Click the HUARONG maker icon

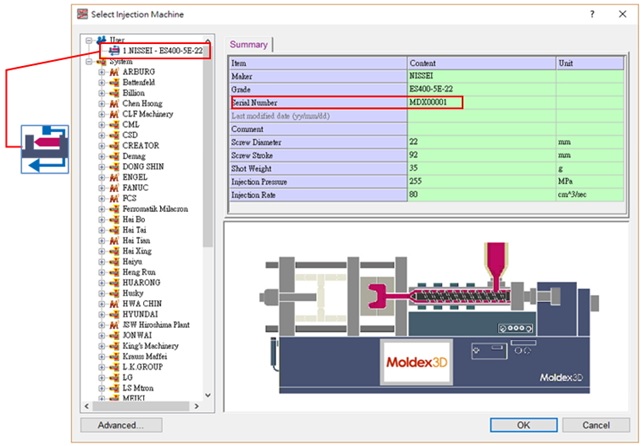[x=114, y=283]
